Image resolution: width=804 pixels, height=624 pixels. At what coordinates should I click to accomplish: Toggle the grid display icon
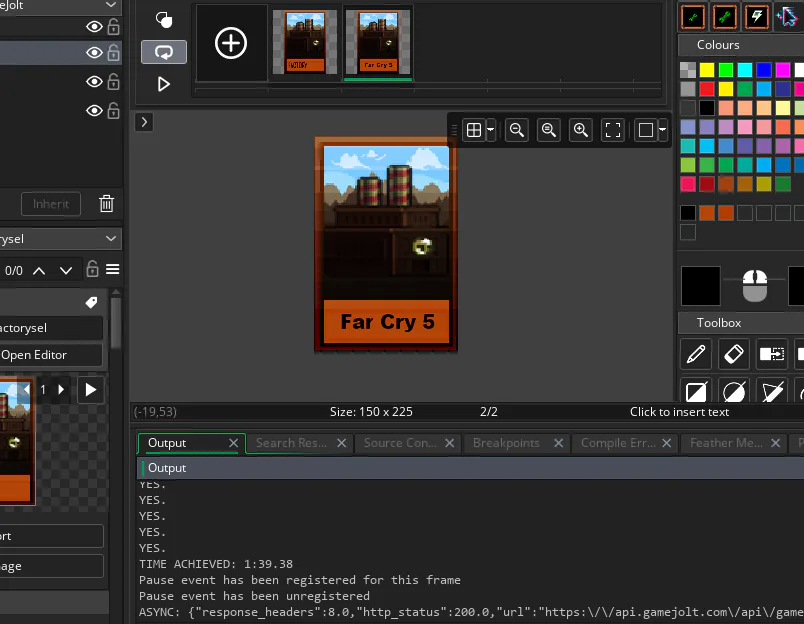(x=474, y=130)
